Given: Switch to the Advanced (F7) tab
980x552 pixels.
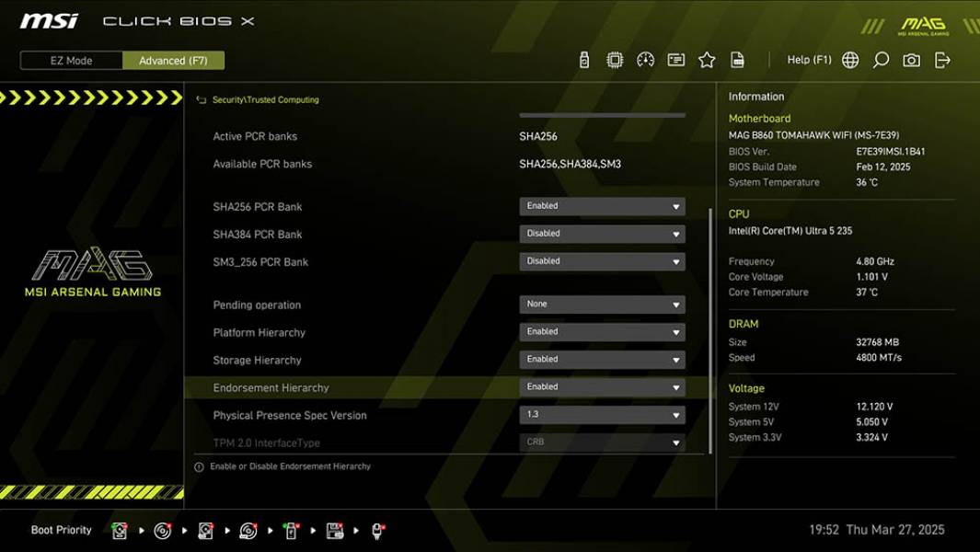Looking at the screenshot, I should click(x=173, y=61).
